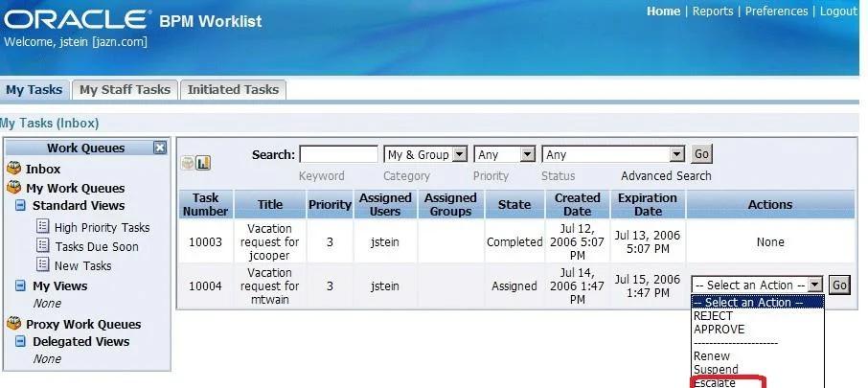Open the Inbox work queue
The height and width of the screenshot is (388, 868).
[42, 169]
